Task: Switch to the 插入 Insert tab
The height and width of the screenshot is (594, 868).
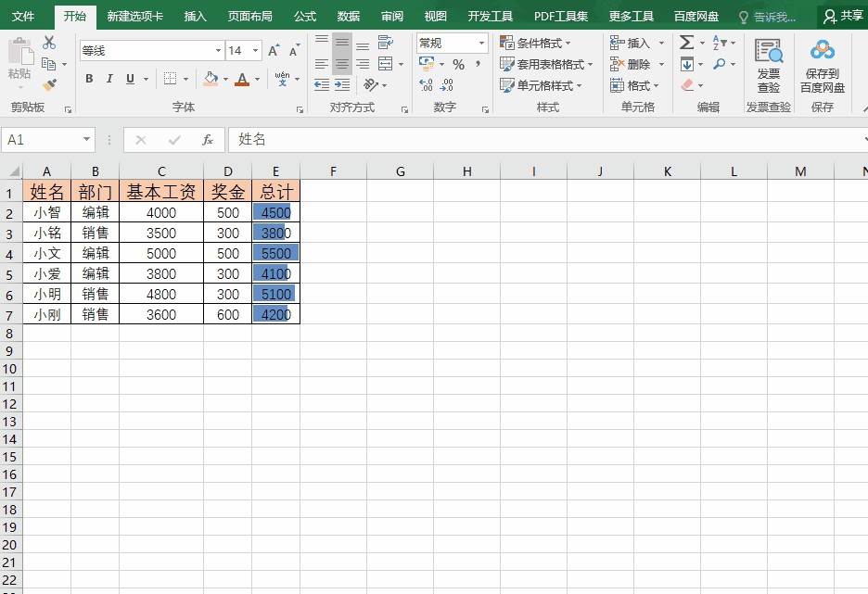Action: [195, 16]
